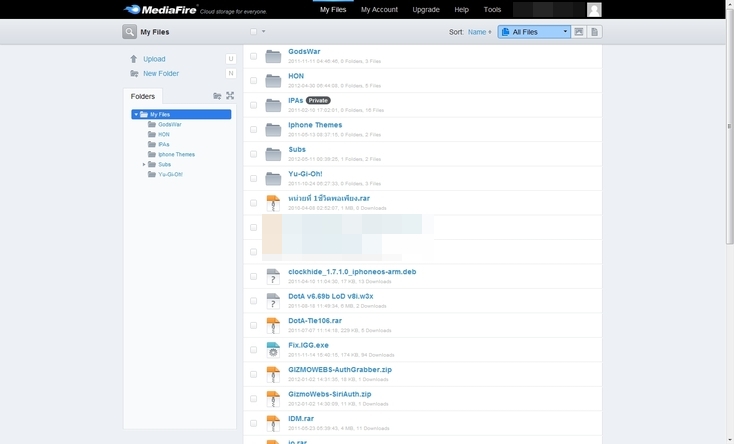Open the Help menu
Image resolution: width=734 pixels, height=444 pixels.
462,9
